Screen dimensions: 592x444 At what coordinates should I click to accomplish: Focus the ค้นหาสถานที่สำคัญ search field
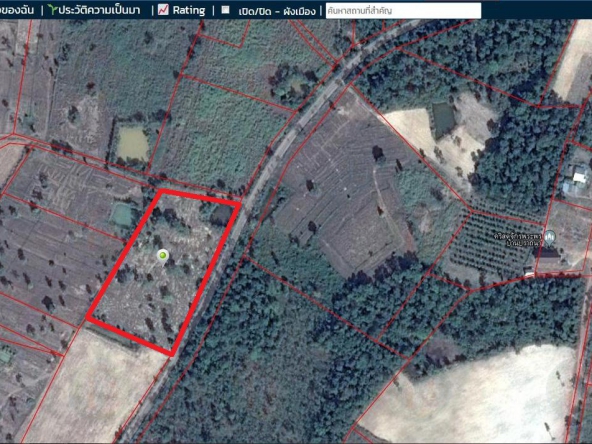pos(403,11)
